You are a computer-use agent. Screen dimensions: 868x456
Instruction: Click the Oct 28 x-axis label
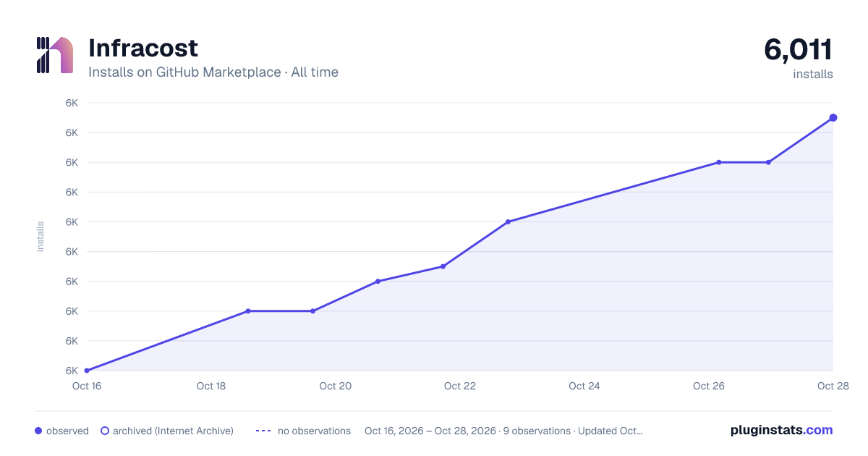click(x=833, y=386)
